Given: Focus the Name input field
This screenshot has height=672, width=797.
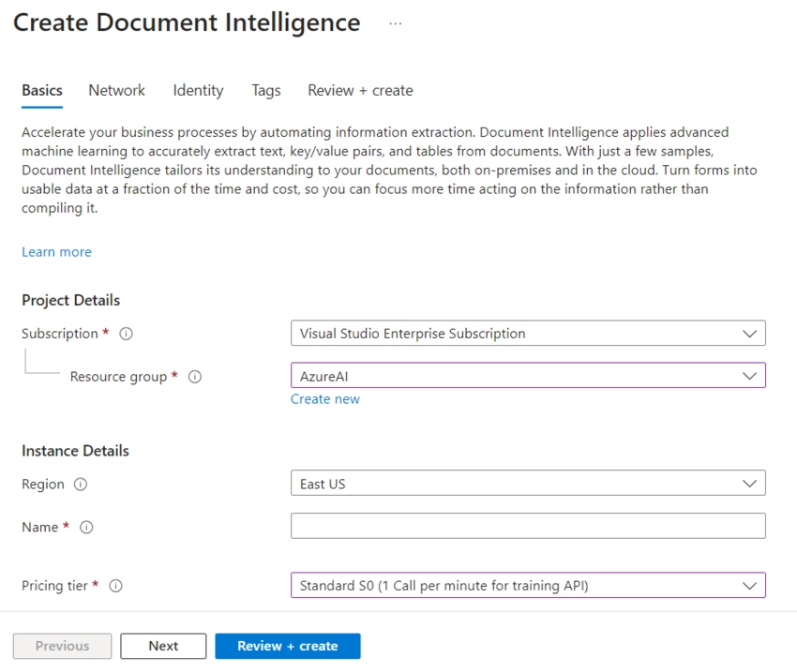Looking at the screenshot, I should (x=528, y=526).
